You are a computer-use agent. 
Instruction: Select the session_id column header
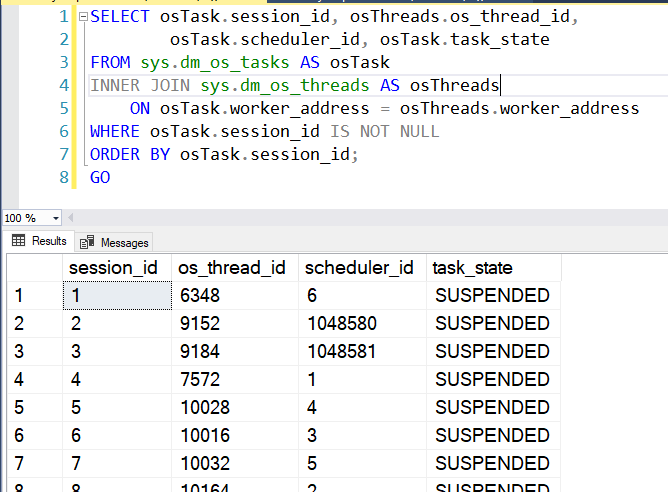click(x=117, y=268)
